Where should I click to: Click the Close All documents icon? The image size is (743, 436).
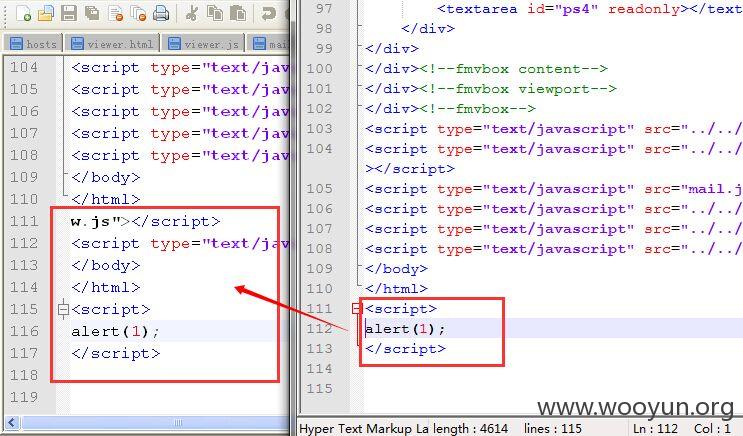[x=138, y=13]
